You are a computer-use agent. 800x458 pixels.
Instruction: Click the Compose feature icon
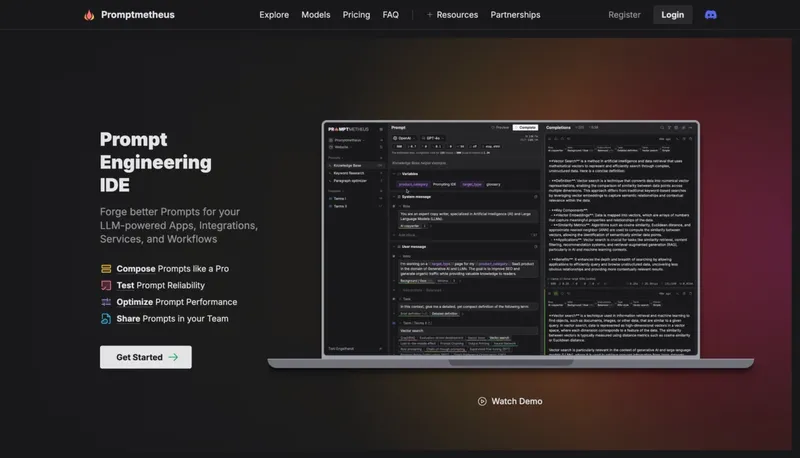tap(106, 269)
